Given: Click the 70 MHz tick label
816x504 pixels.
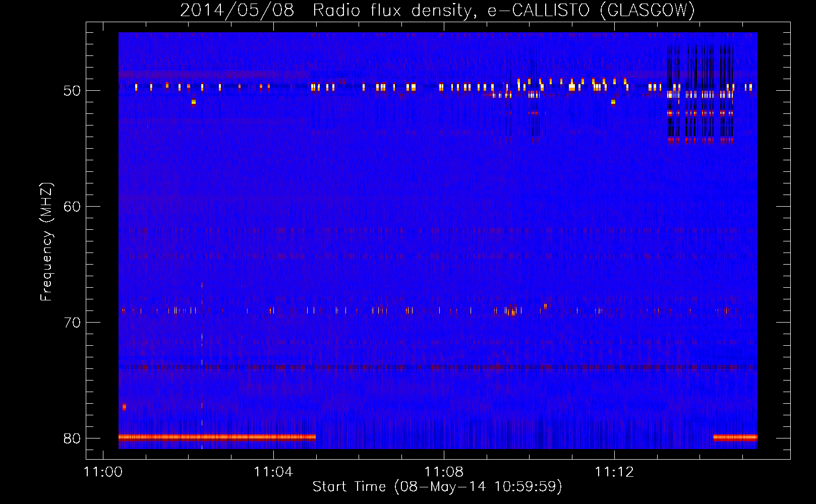Looking at the screenshot, I should [72, 323].
